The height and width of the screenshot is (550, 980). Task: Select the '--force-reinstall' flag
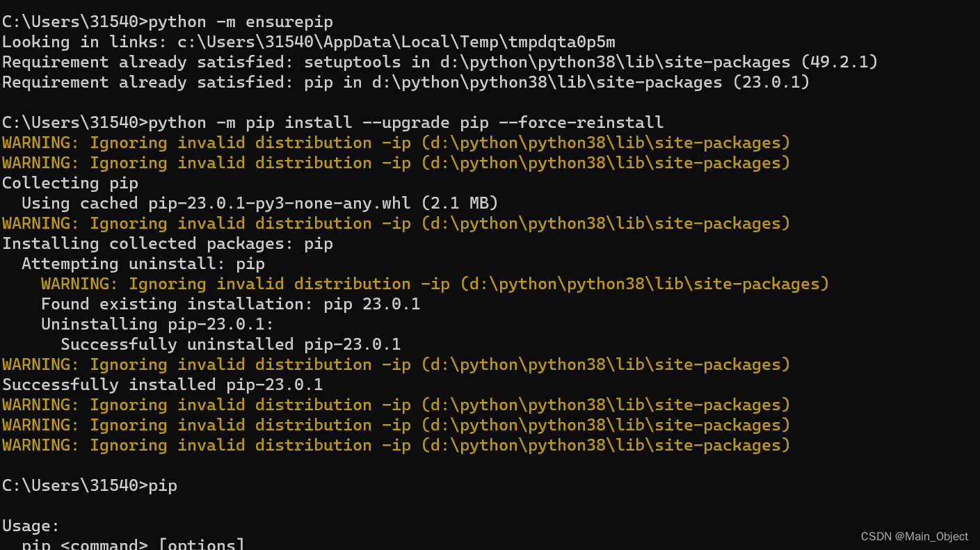(x=582, y=122)
